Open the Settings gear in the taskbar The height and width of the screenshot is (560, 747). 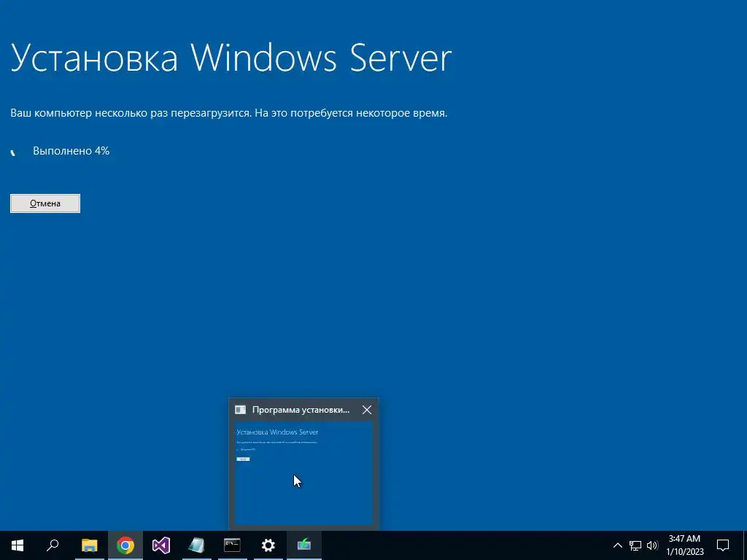(x=268, y=545)
